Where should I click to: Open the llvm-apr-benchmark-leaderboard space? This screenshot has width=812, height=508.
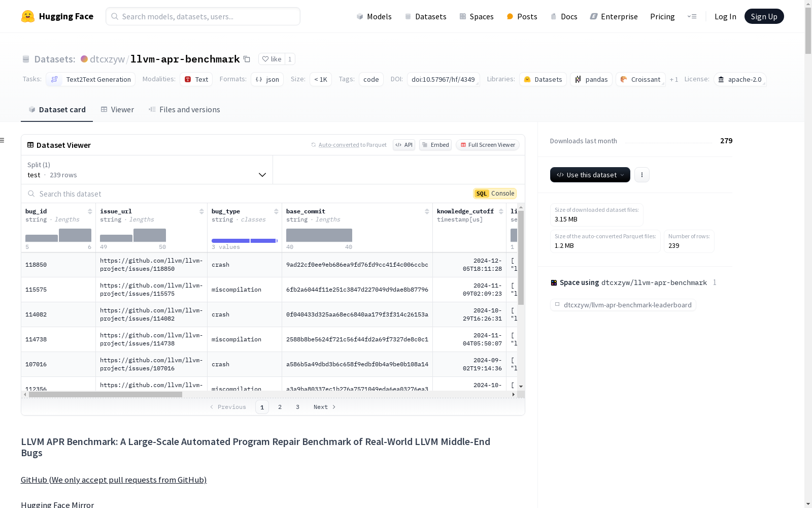click(623, 305)
